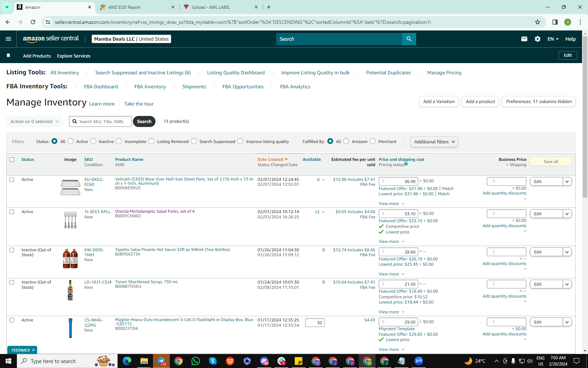Click the Save all button
588x368 pixels.
(x=551, y=162)
